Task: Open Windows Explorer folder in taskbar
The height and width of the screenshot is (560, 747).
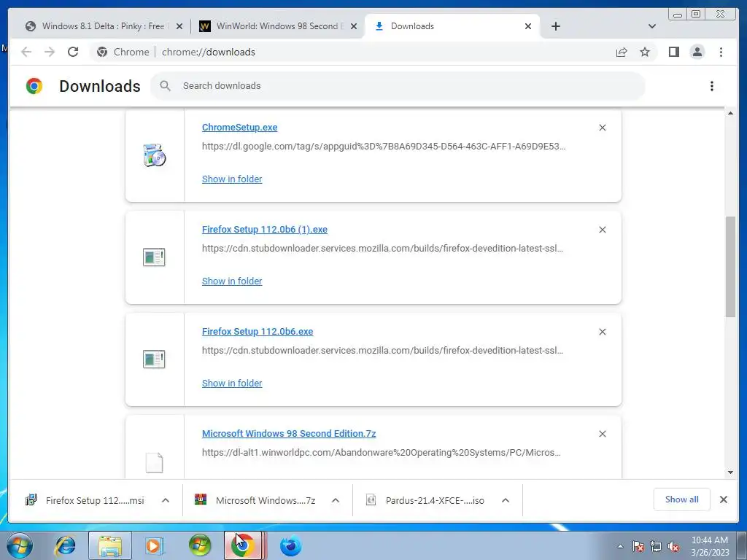Action: point(110,545)
